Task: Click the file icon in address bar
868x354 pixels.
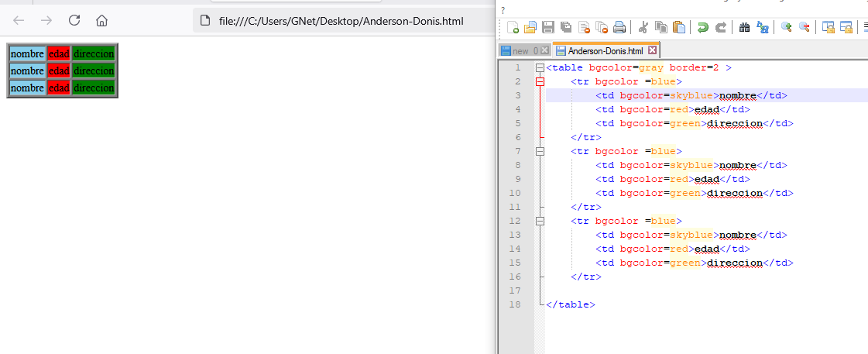Action: [205, 21]
